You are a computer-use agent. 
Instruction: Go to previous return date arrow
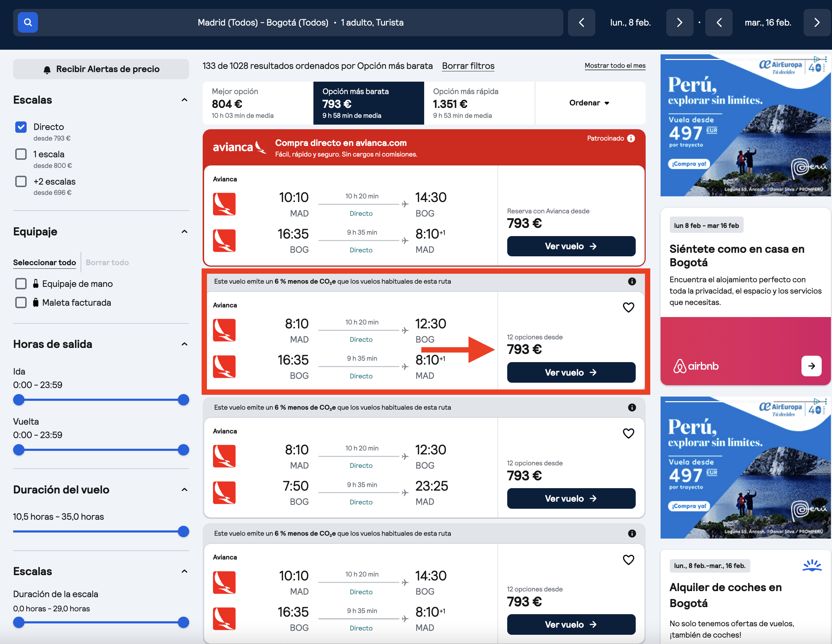(x=718, y=22)
